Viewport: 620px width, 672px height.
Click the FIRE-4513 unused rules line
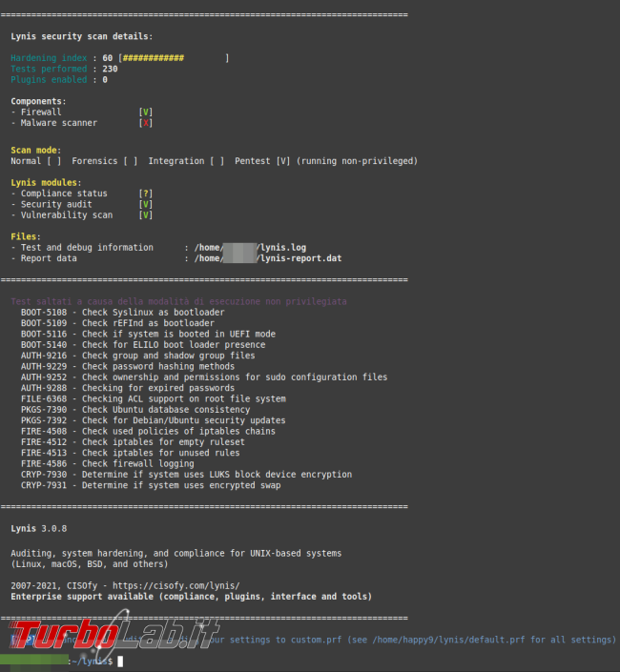[x=131, y=453]
